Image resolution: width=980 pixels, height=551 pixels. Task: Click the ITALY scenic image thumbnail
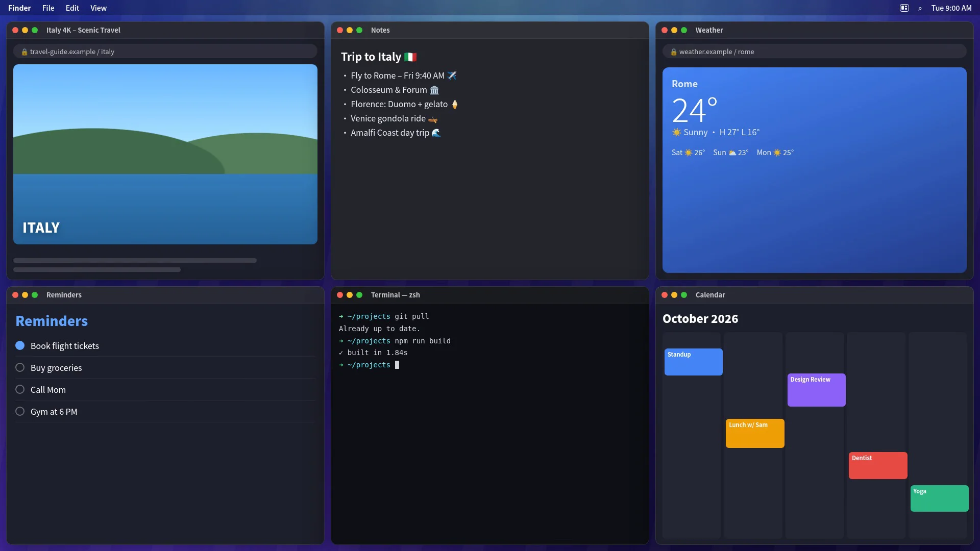click(165, 154)
